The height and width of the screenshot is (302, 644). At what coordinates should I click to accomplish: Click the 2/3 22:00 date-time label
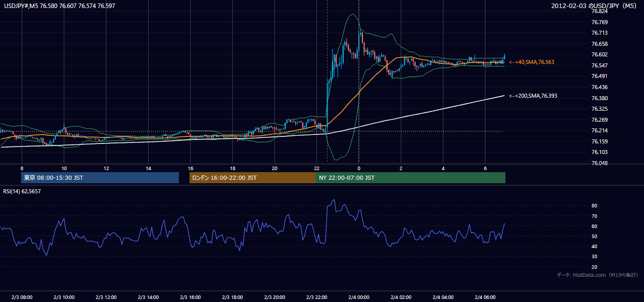pos(316,297)
